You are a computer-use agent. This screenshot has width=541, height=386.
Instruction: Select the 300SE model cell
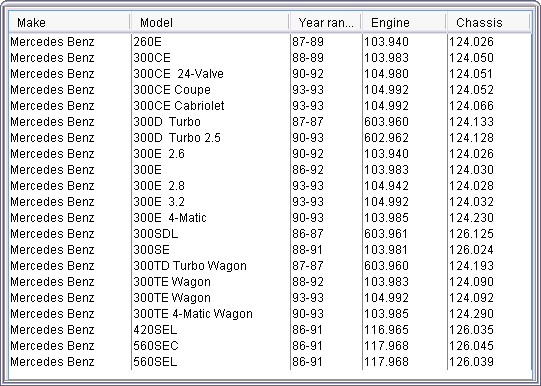click(211, 249)
